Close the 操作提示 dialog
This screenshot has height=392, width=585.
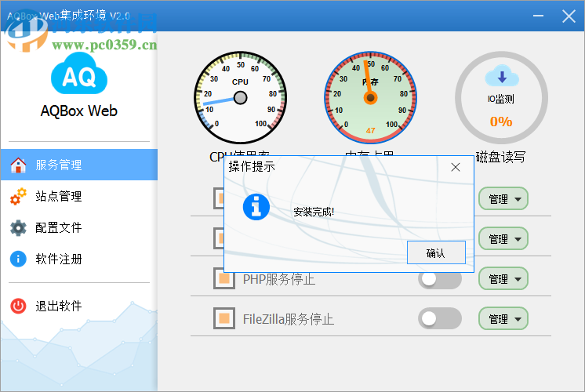[455, 167]
